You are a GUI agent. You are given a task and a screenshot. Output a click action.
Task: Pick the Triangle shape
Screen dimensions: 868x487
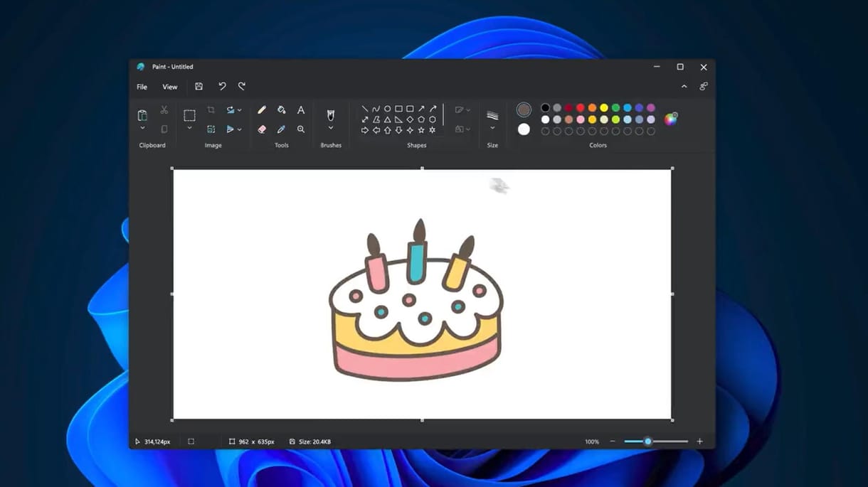[x=388, y=119]
